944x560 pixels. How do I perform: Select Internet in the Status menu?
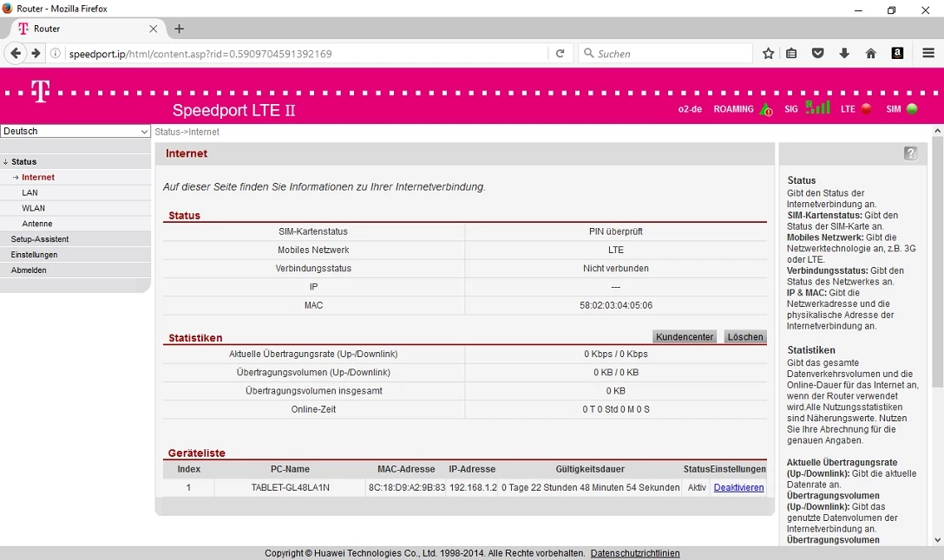point(38,178)
